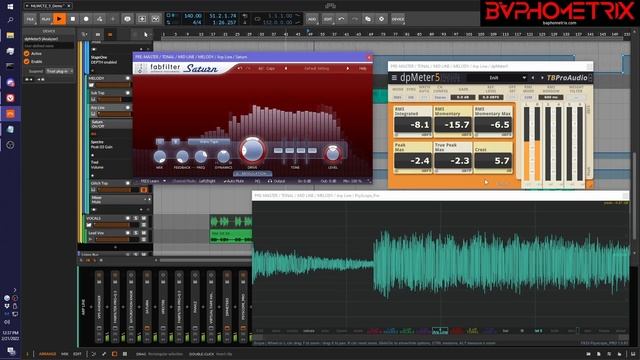640x360 pixels.
Task: Click the Saturn FREQ knob
Action: point(201,156)
